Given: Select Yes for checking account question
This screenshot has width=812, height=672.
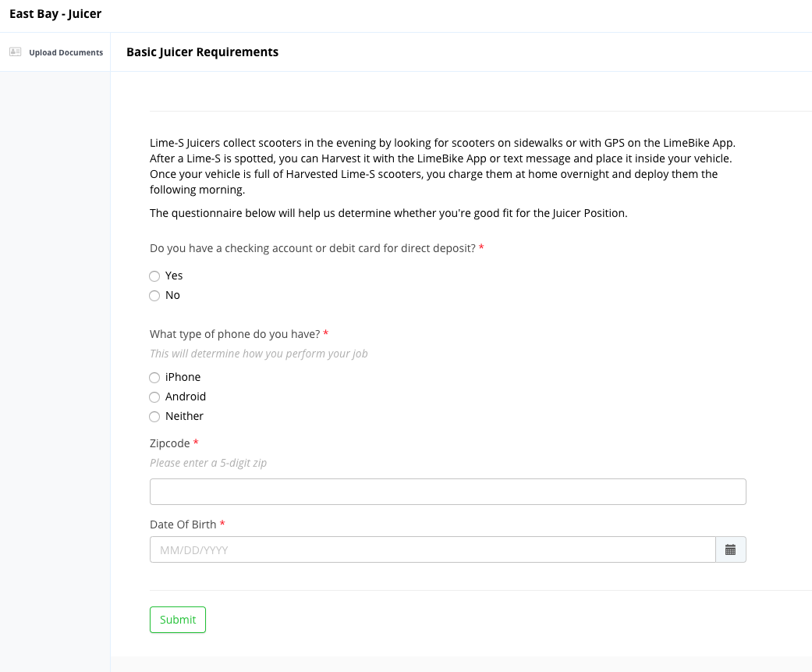Looking at the screenshot, I should pos(154,276).
